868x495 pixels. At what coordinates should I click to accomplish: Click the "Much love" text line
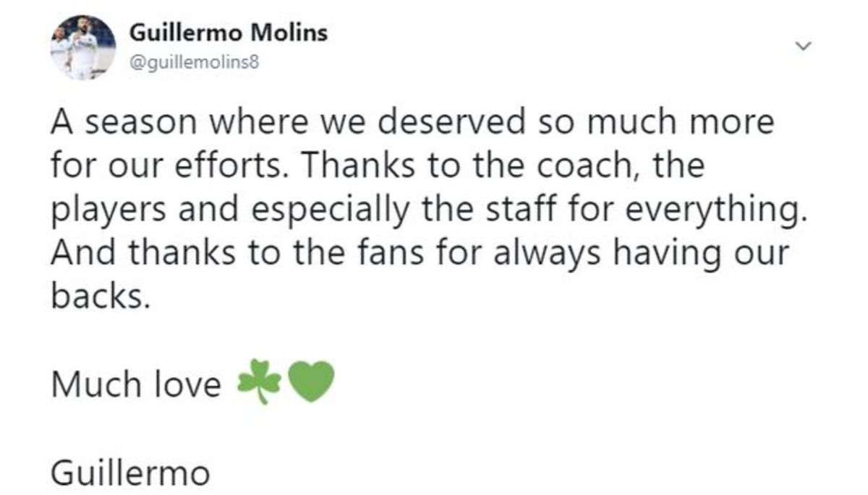(135, 384)
